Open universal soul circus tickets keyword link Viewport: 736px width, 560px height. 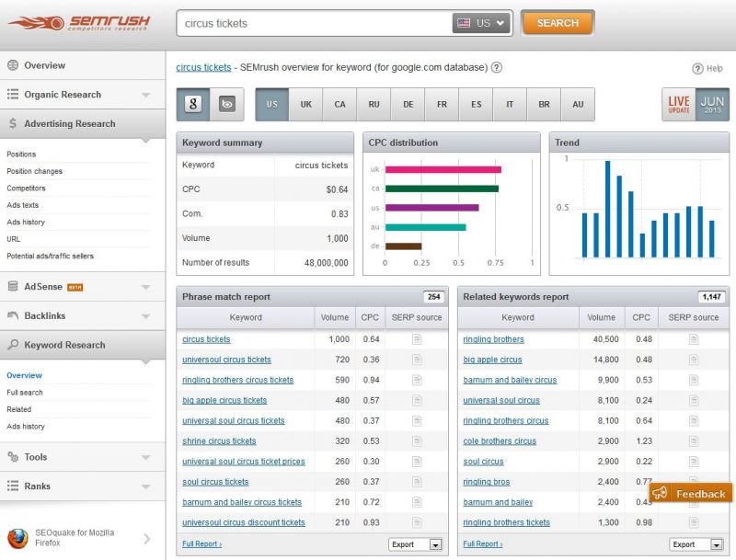[234, 421]
